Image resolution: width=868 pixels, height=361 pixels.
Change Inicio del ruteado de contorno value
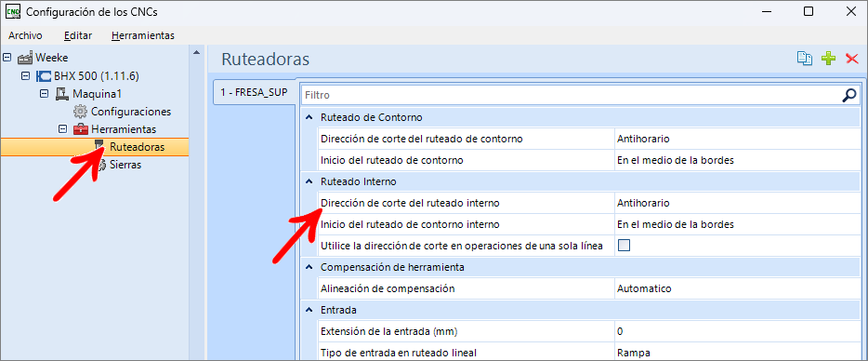(737, 160)
